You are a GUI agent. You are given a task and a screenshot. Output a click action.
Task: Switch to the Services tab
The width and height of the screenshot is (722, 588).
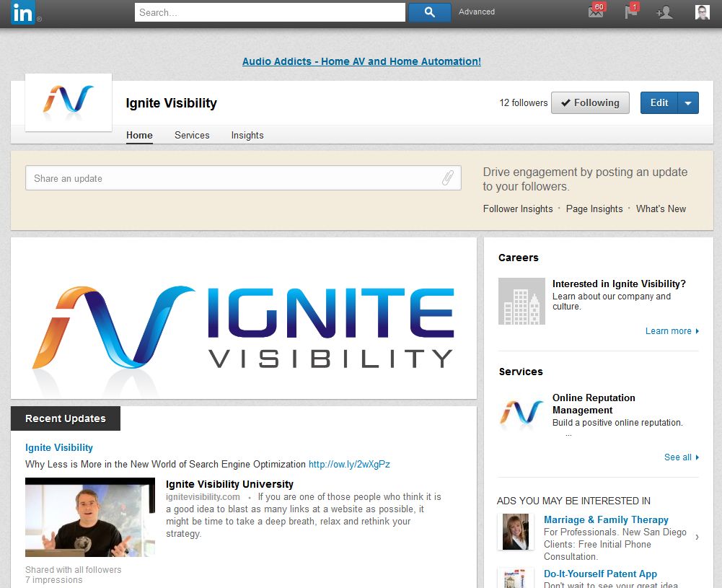click(x=192, y=136)
